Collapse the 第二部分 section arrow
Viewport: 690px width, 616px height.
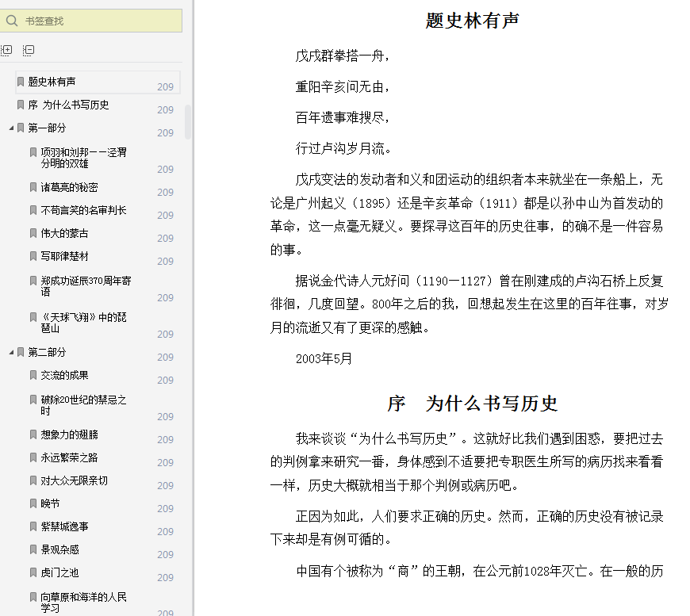click(x=11, y=353)
